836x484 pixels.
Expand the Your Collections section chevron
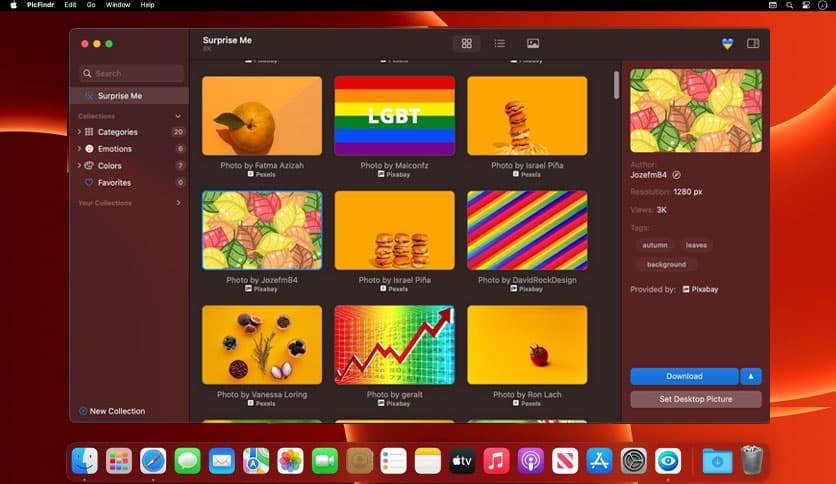(x=178, y=203)
